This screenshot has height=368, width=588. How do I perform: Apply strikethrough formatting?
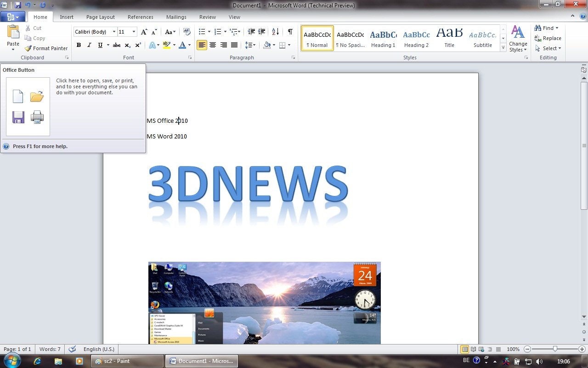point(117,45)
